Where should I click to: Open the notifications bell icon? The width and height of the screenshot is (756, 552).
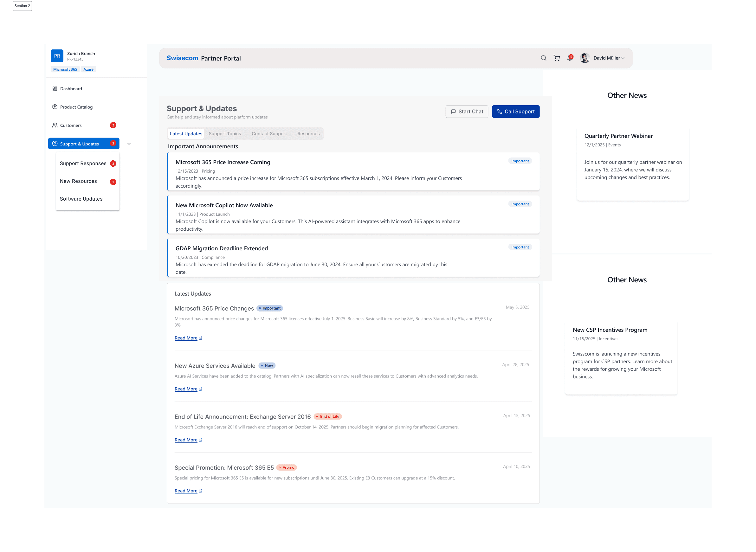click(x=570, y=58)
